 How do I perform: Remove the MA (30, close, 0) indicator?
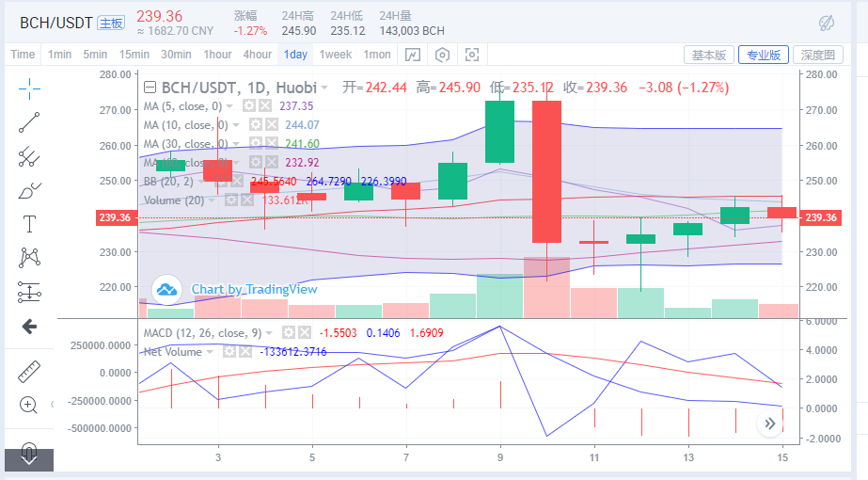click(271, 144)
